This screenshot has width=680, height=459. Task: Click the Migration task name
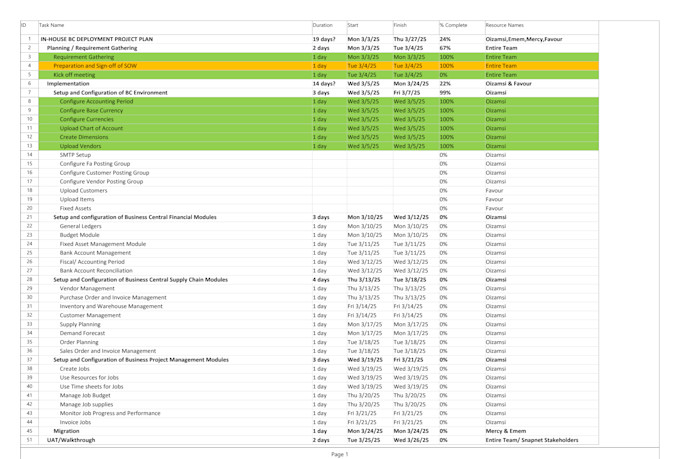point(66,431)
